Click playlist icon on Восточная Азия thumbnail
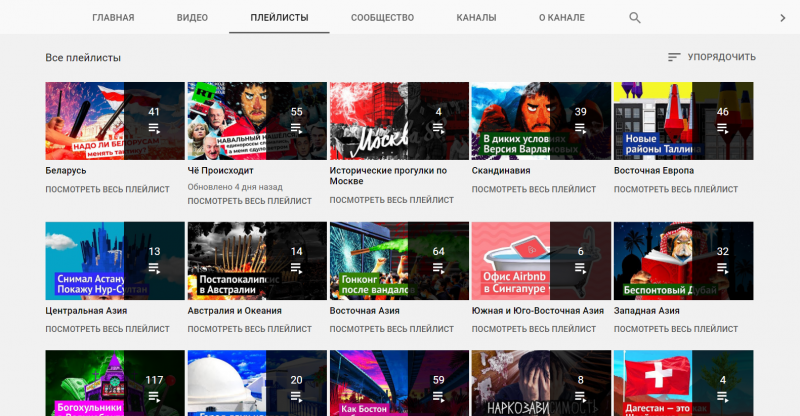Screen dimensions: 800x416 pos(438,268)
